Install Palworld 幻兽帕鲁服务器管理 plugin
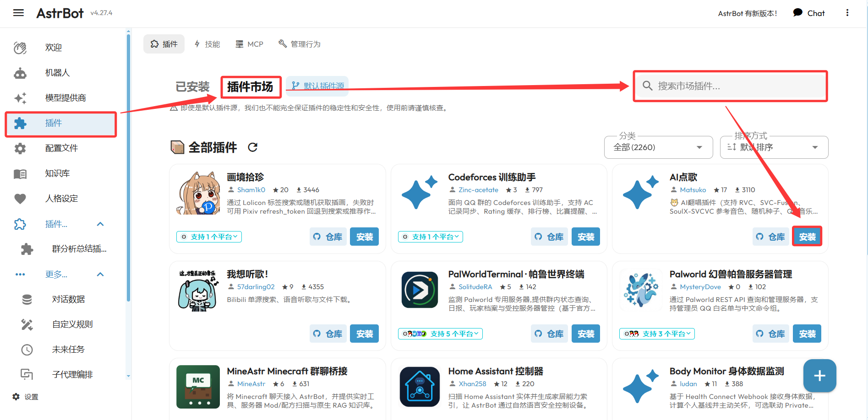The width and height of the screenshot is (868, 420). tap(807, 334)
